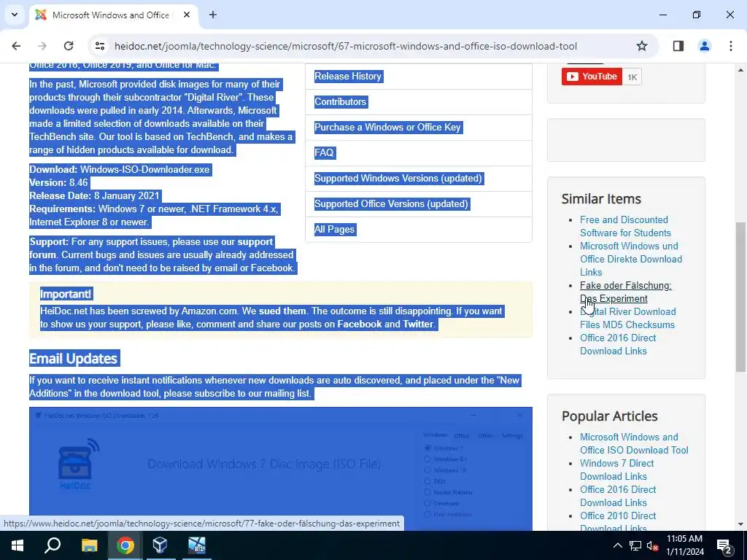Click the Windows-ISO-Downloader.exe filename text
Screen dimensions: 747x560
point(144,169)
